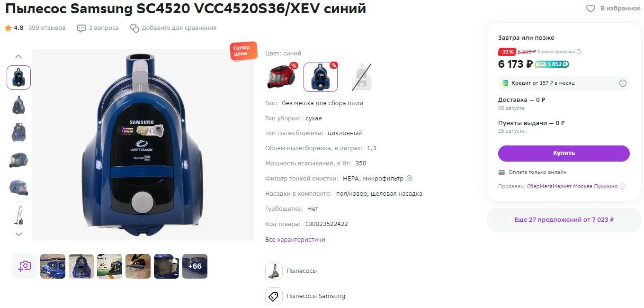Viewport: 644px width, 308px height.
Task: Click the compare icon next to Добавить для сравнения
Action: [x=134, y=28]
